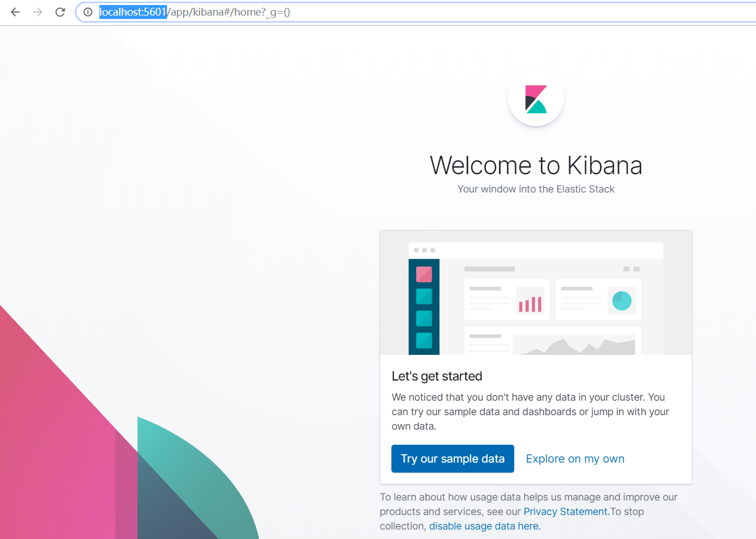This screenshot has height=539, width=756.
Task: Choose Explore on my own
Action: (x=575, y=459)
